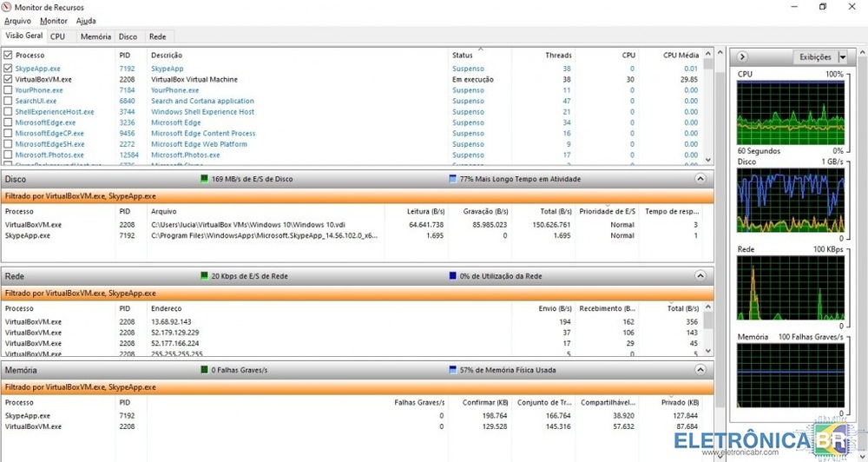Uncheck the VirtualBoxVM.exe process checkbox
The height and width of the screenshot is (462, 868).
(9, 79)
